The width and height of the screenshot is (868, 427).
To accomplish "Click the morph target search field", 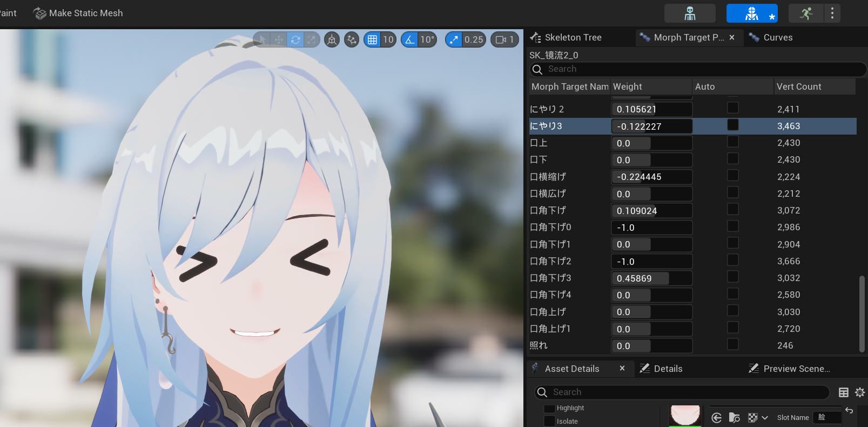I will [x=698, y=69].
